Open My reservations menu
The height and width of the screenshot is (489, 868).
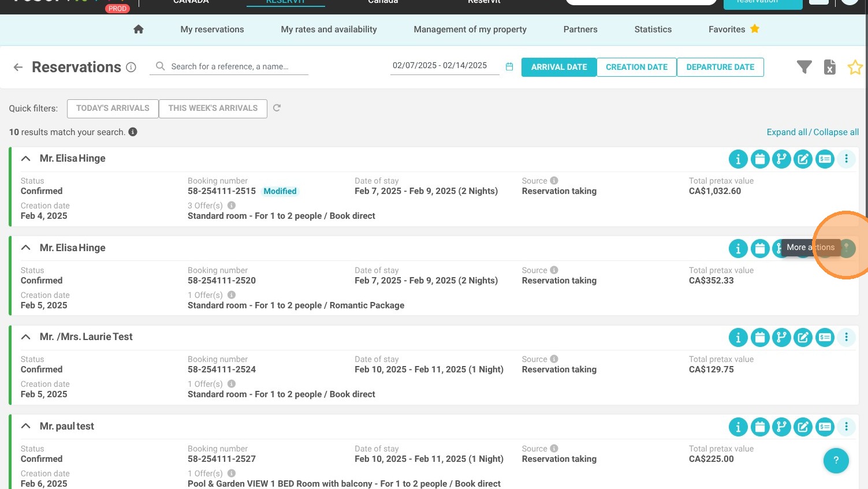(212, 29)
